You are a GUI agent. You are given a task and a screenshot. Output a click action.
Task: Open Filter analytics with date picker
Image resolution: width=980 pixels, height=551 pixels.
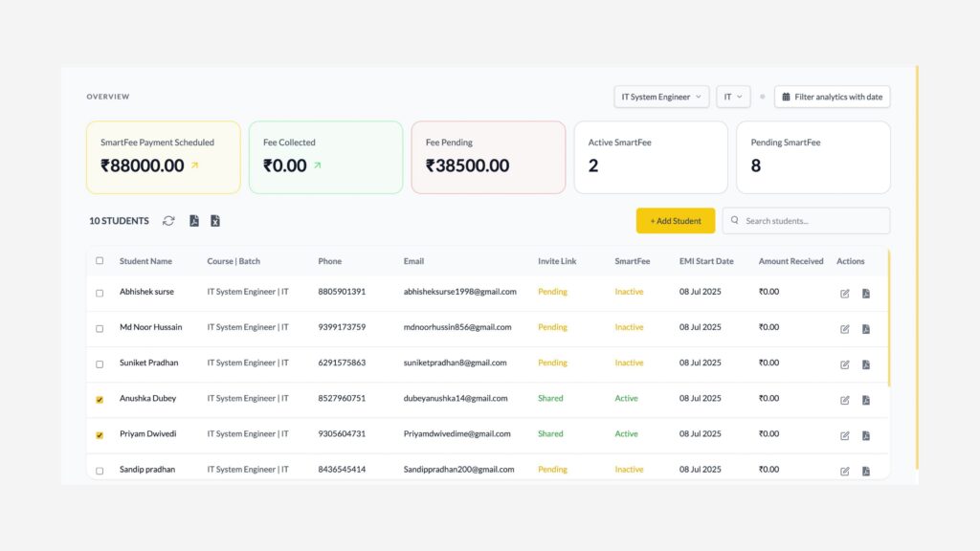[832, 97]
